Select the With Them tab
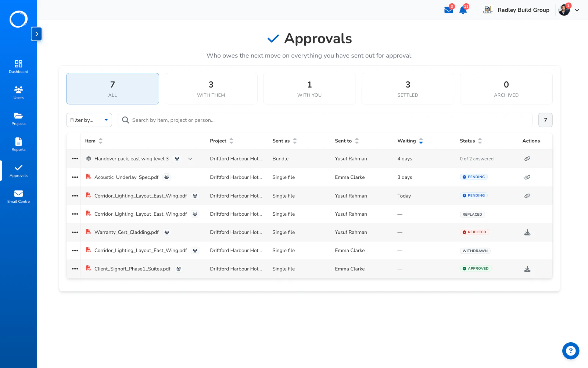 click(x=211, y=89)
